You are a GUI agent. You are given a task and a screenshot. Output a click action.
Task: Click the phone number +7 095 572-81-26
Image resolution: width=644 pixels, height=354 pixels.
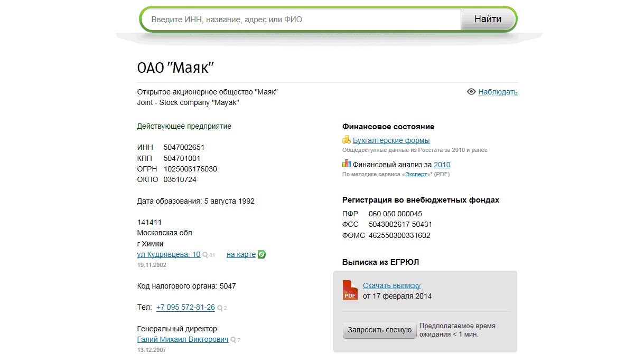185,307
